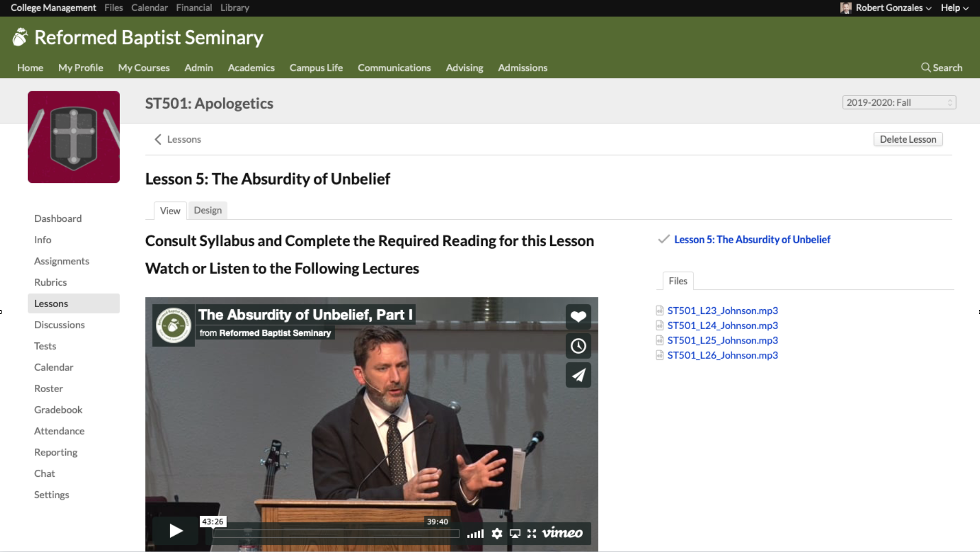The height and width of the screenshot is (552, 980).
Task: Click file icon for ST501_L26_Johnson.mp3
Action: coord(660,355)
